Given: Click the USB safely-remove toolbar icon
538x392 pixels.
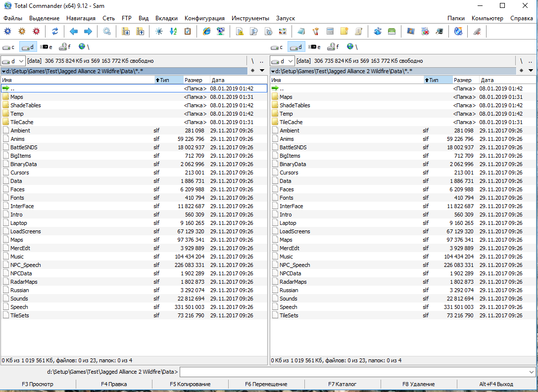Looking at the screenshot, I should [477, 31].
